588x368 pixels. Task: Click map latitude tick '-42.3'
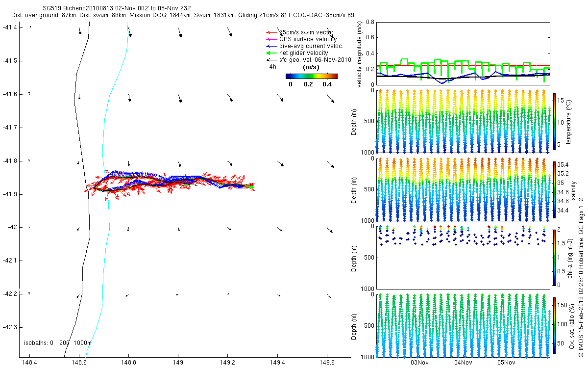click(10, 327)
